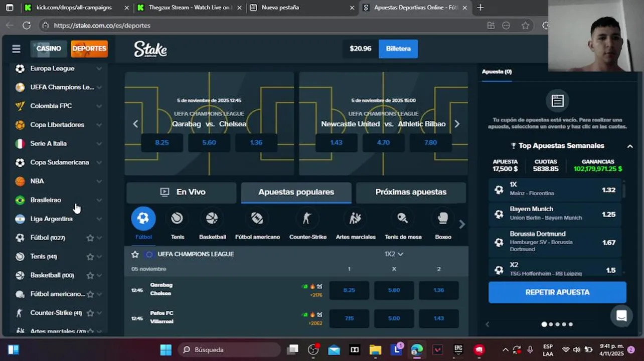Image resolution: width=644 pixels, height=361 pixels.
Task: Click the Brasileirao flag sidebar icon
Action: coord(20,200)
